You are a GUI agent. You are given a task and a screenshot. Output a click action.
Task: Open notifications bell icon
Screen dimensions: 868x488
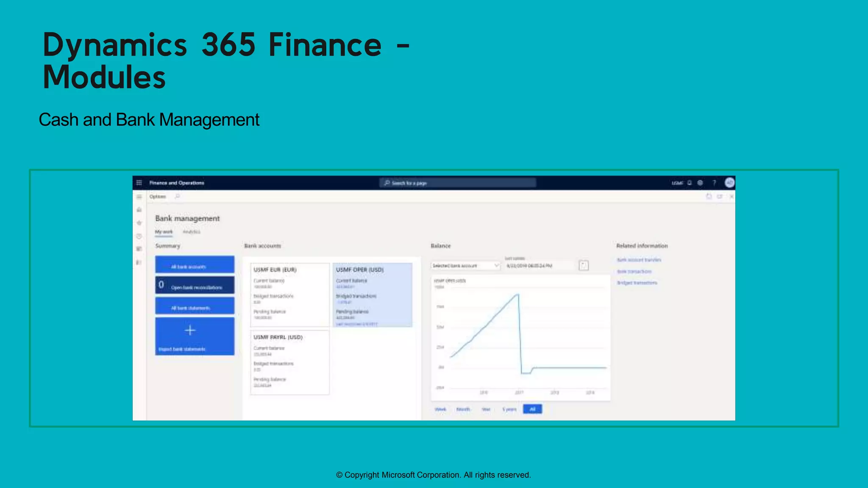(x=690, y=183)
